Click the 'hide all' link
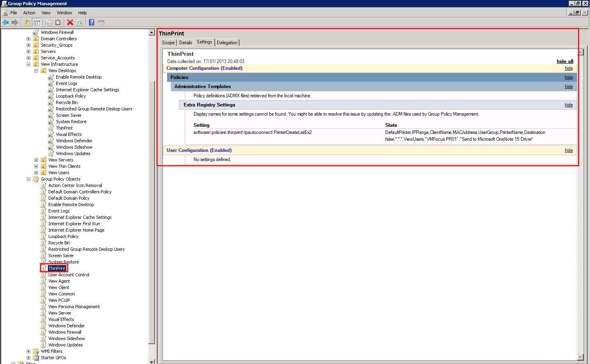This screenshot has width=590, height=364. coord(565,61)
